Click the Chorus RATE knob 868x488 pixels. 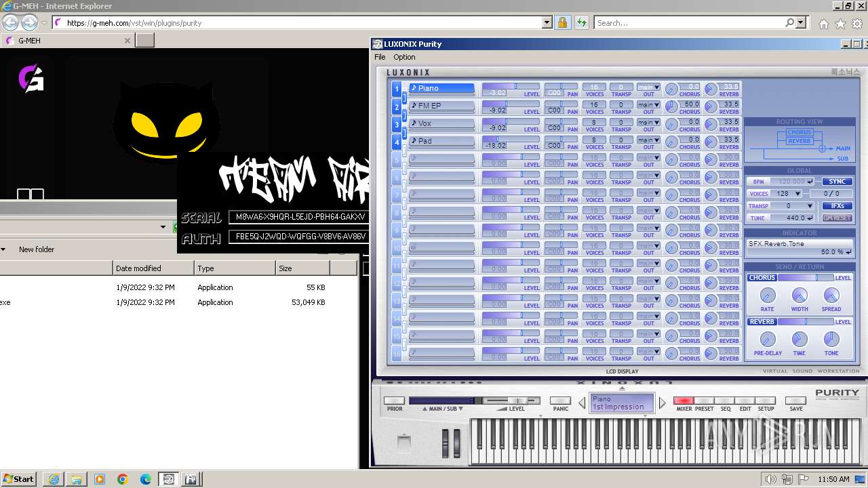(767, 296)
